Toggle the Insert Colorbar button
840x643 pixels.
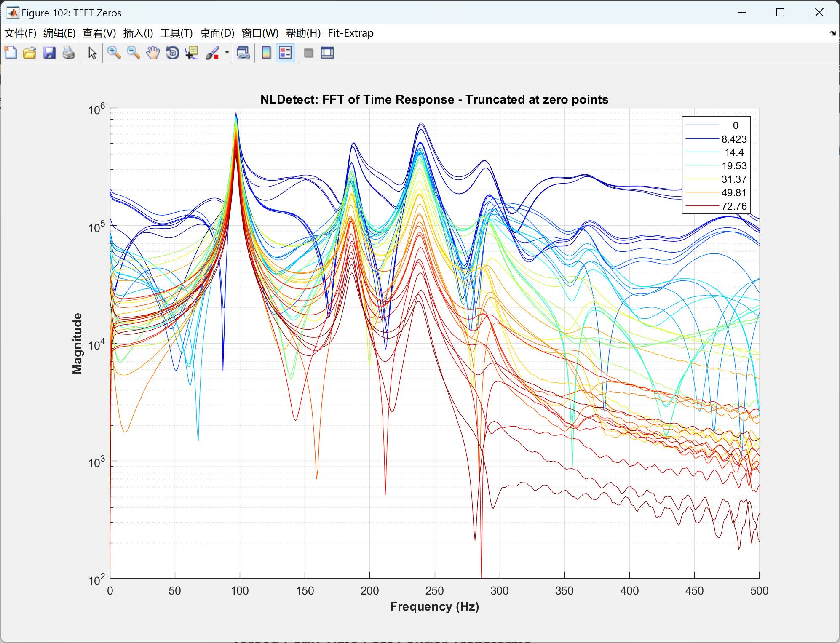[266, 53]
